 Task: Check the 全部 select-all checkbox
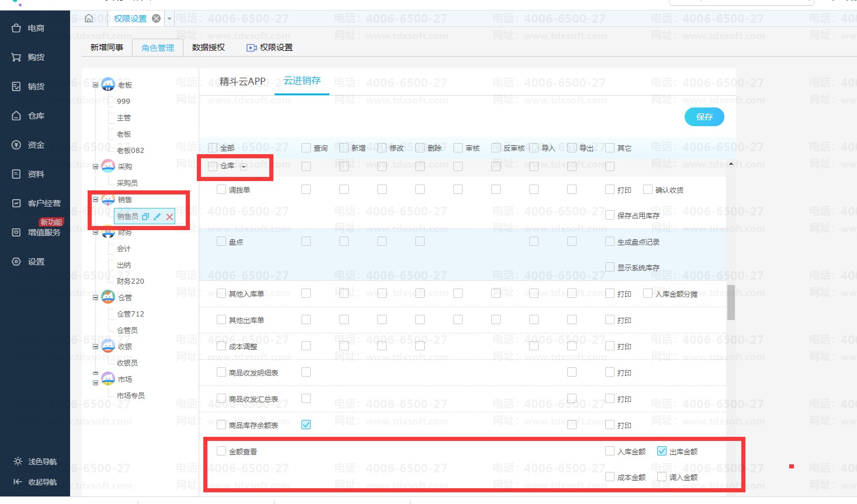(x=213, y=148)
